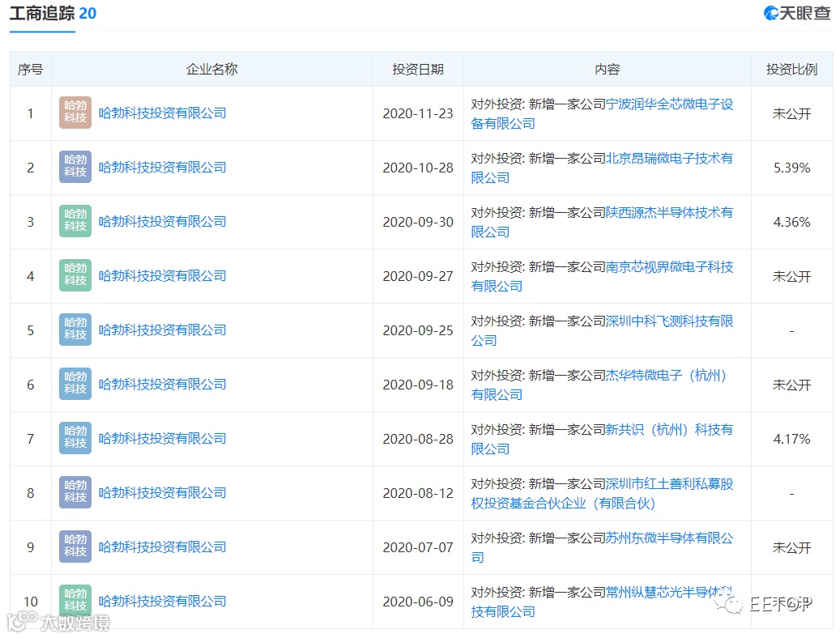
Task: Open 哈勃科技投资有限公司 link in row 10
Action: (162, 601)
